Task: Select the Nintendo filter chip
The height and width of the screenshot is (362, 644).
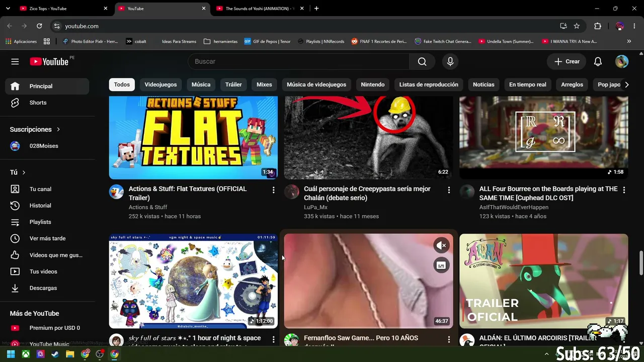Action: tap(373, 84)
